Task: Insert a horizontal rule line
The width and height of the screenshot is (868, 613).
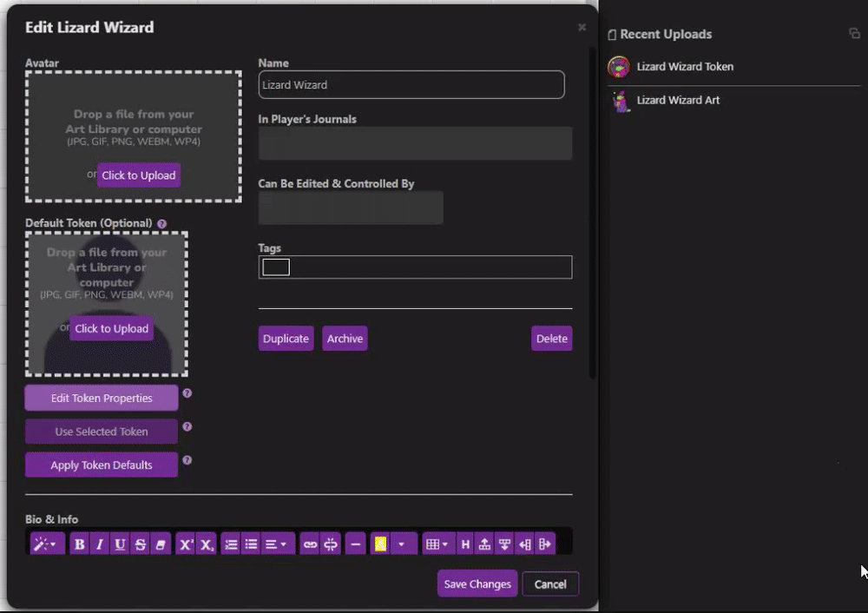Action: coord(354,544)
